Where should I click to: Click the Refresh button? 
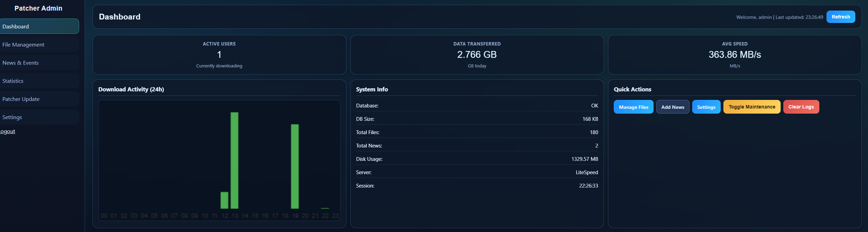(x=841, y=17)
